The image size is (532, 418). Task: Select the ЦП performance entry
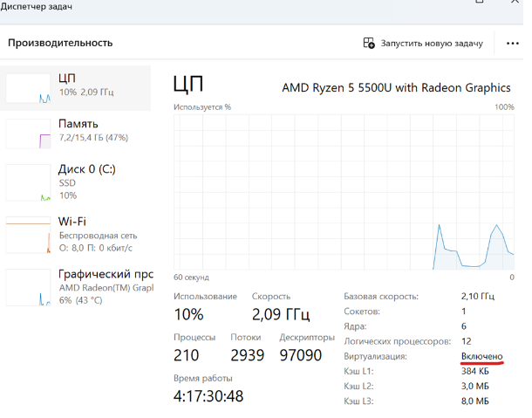pos(75,88)
